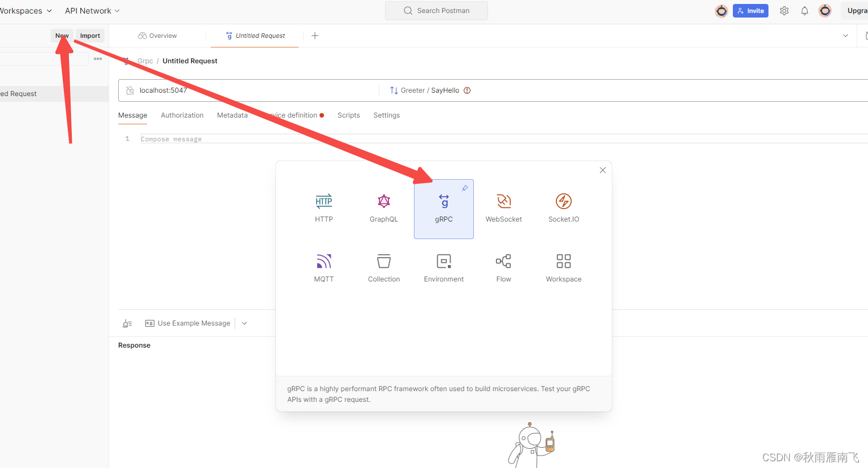The height and width of the screenshot is (468, 868).
Task: Click the Grpc breadcrumb link
Action: coord(145,61)
